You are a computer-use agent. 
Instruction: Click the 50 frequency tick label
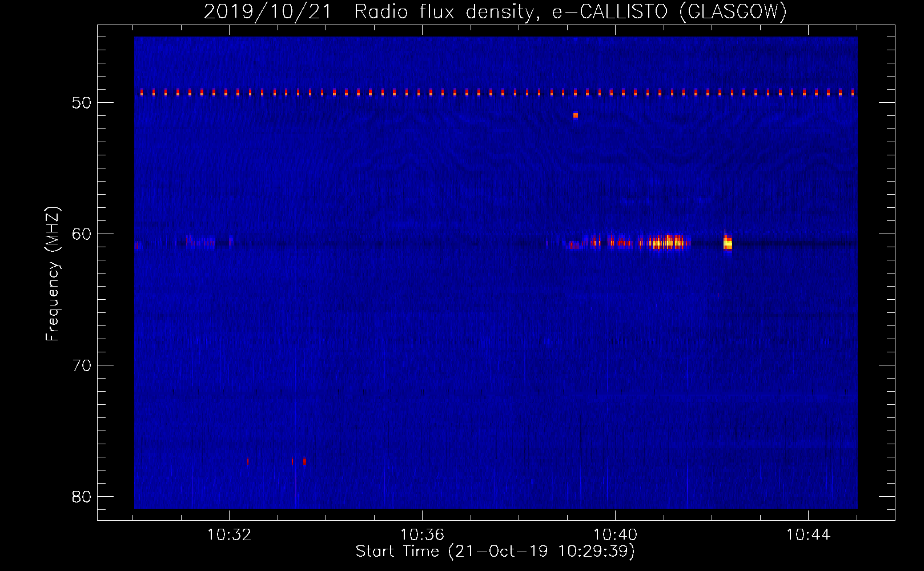pos(82,103)
